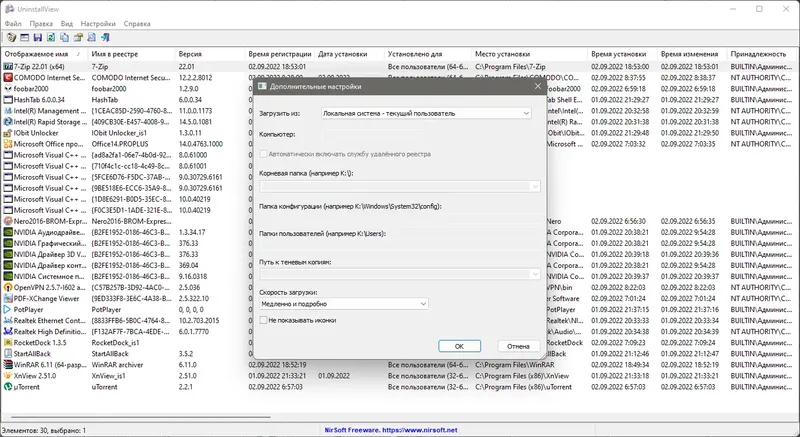Sort by the 'Время установки' column header

coord(622,54)
